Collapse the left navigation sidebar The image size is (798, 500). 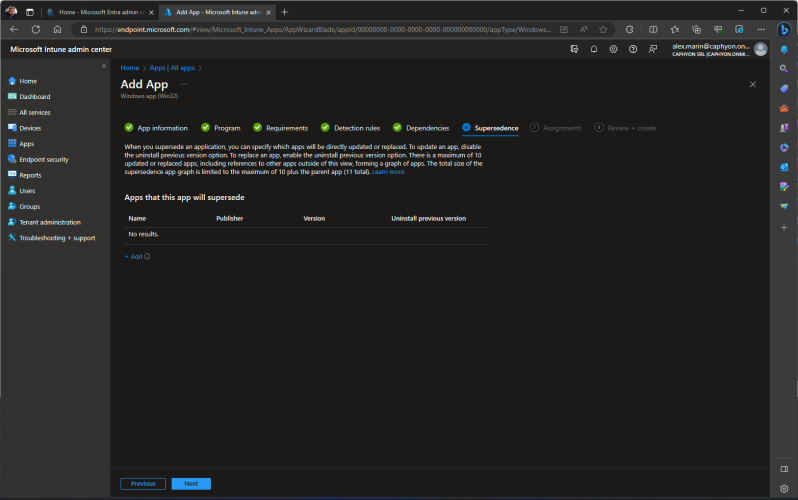point(104,66)
